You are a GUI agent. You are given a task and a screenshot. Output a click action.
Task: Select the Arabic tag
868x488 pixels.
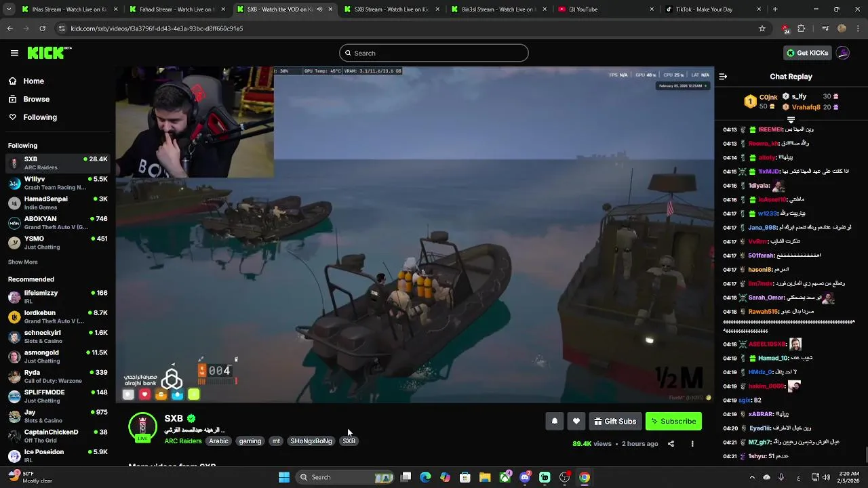click(218, 441)
